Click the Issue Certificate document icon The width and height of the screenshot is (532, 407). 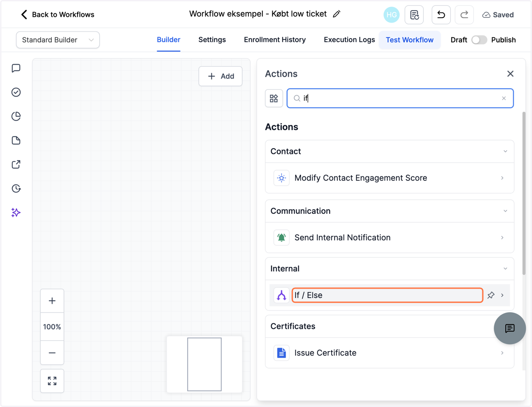pyautogui.click(x=282, y=353)
